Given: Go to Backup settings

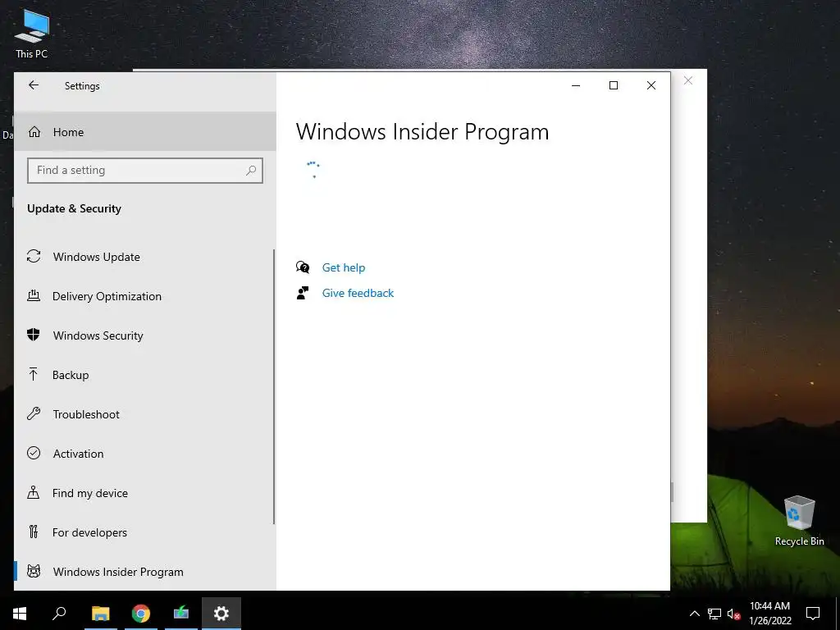Looking at the screenshot, I should click(x=144, y=375).
